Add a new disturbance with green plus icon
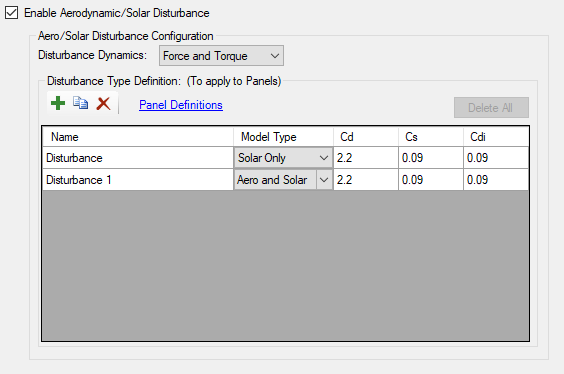 [x=58, y=104]
